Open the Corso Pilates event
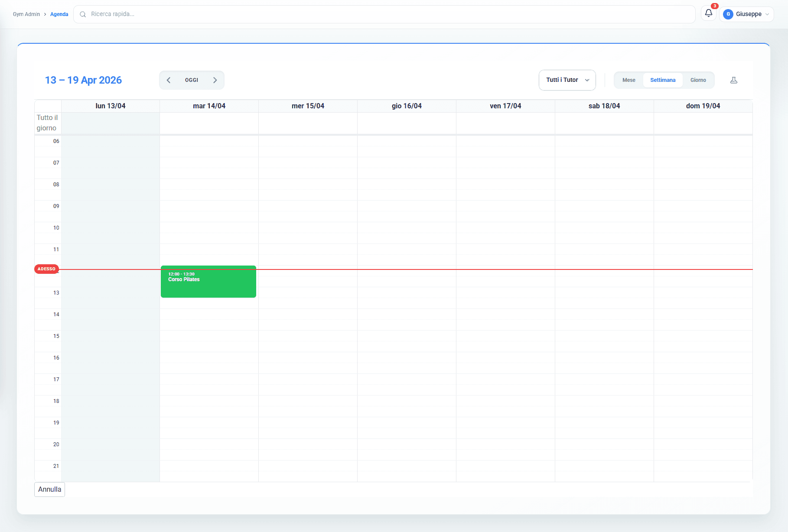 pos(208,282)
